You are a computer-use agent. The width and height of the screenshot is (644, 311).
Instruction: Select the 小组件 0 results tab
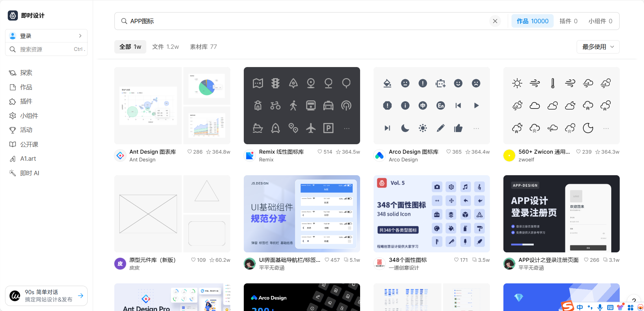[600, 21]
